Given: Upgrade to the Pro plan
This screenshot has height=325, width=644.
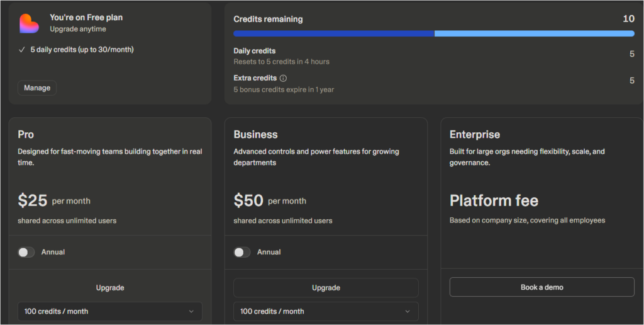Looking at the screenshot, I should (110, 288).
